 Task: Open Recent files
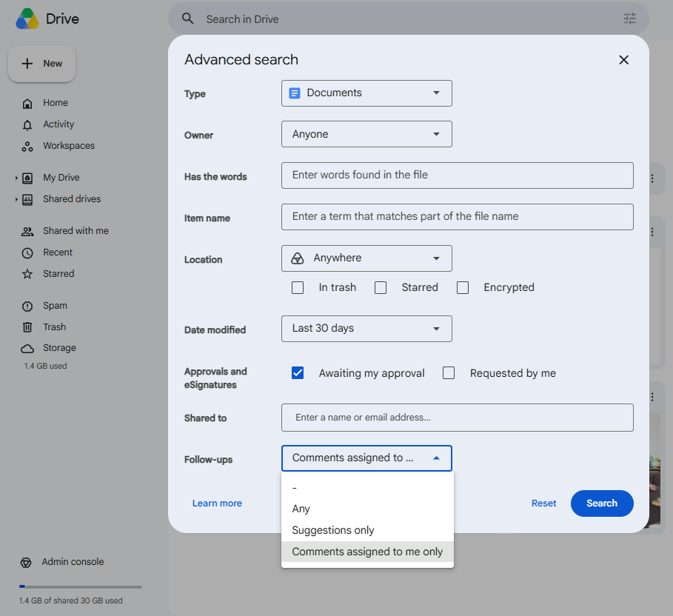point(58,252)
